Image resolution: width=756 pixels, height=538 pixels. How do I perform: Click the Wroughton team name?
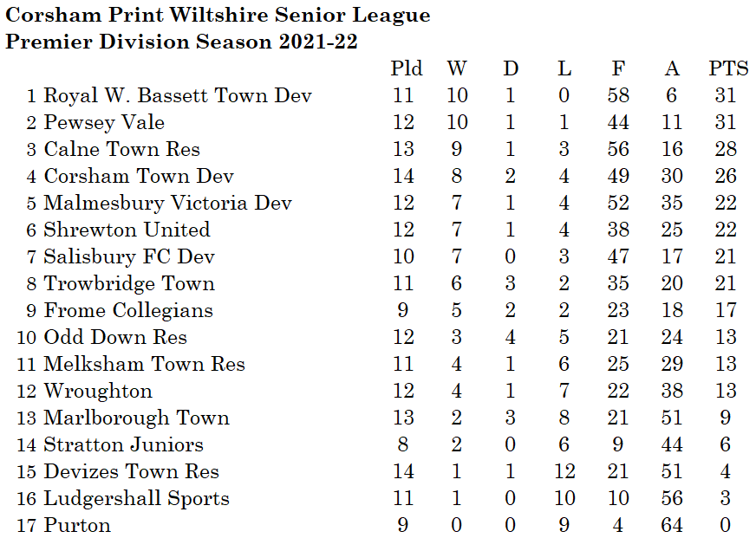coord(98,391)
